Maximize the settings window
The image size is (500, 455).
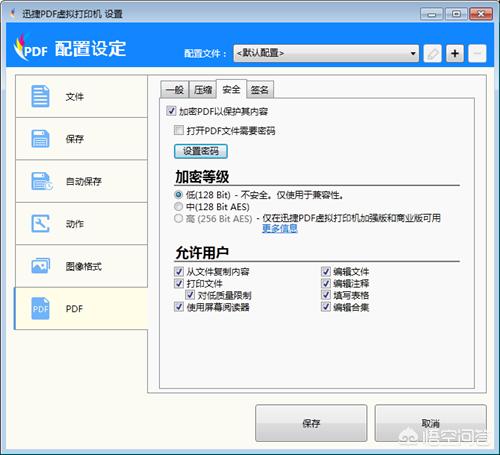coord(456,14)
